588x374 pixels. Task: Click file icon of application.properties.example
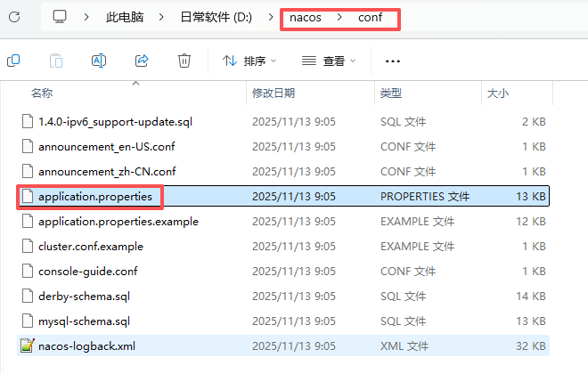pos(28,222)
